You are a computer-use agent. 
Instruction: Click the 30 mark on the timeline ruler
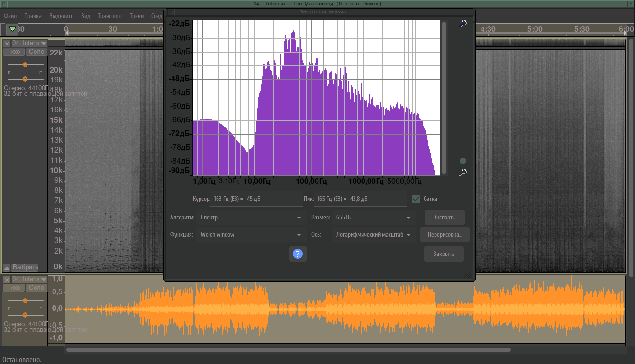tap(112, 29)
